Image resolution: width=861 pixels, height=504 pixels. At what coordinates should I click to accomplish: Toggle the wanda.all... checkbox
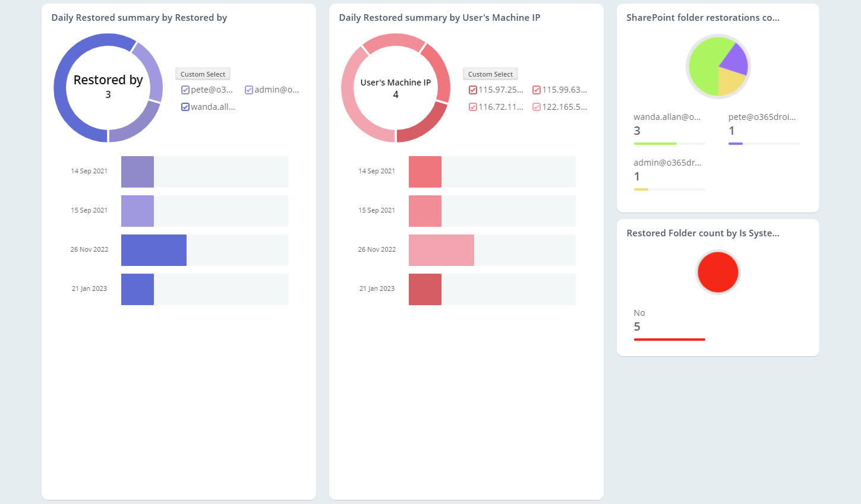[185, 107]
